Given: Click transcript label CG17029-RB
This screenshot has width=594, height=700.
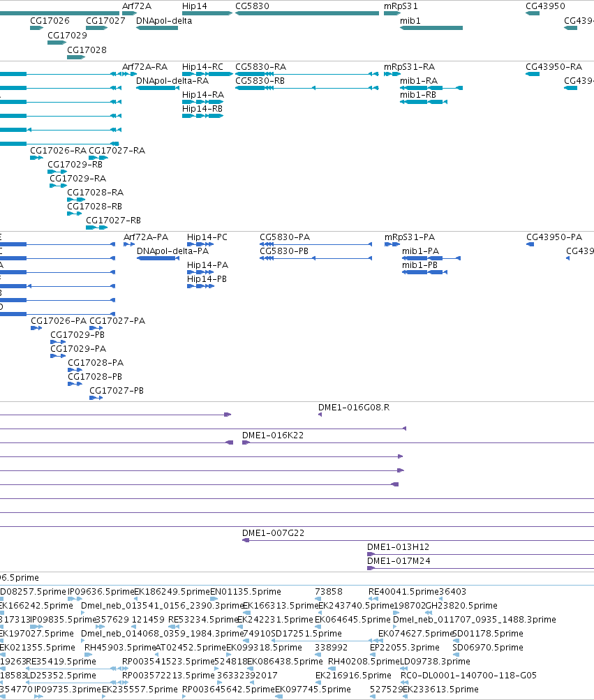Looking at the screenshot, I should pos(75,164).
